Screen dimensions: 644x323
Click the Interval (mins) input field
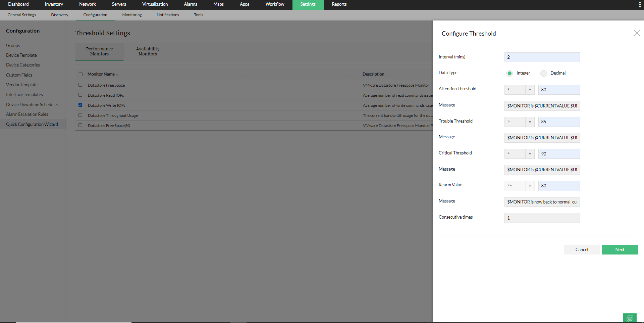[542, 57]
